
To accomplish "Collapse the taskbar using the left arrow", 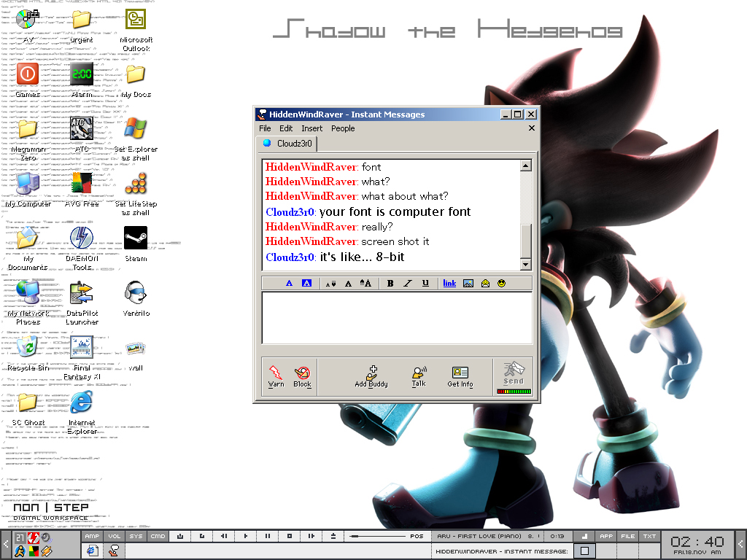I will pyautogui.click(x=5, y=544).
